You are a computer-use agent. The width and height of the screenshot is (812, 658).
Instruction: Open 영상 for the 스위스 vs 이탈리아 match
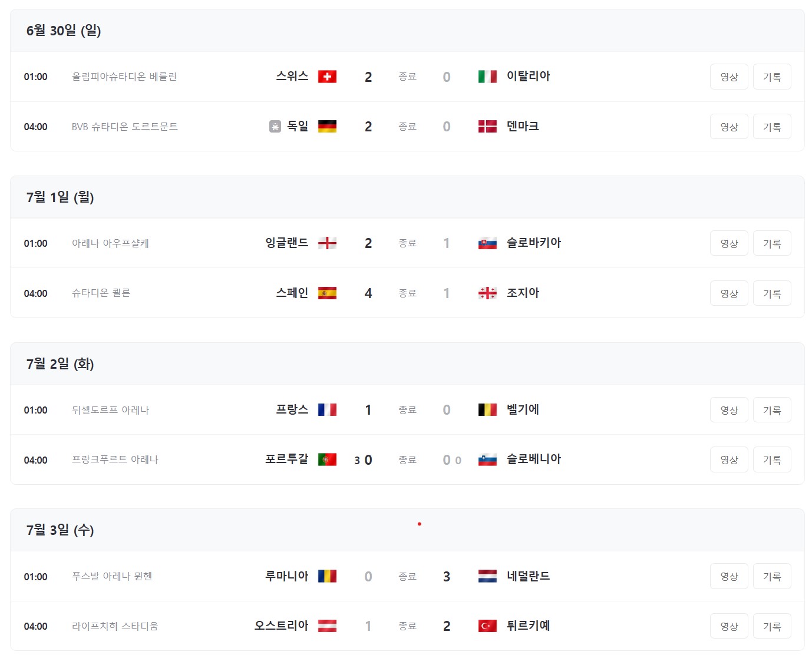pyautogui.click(x=729, y=76)
